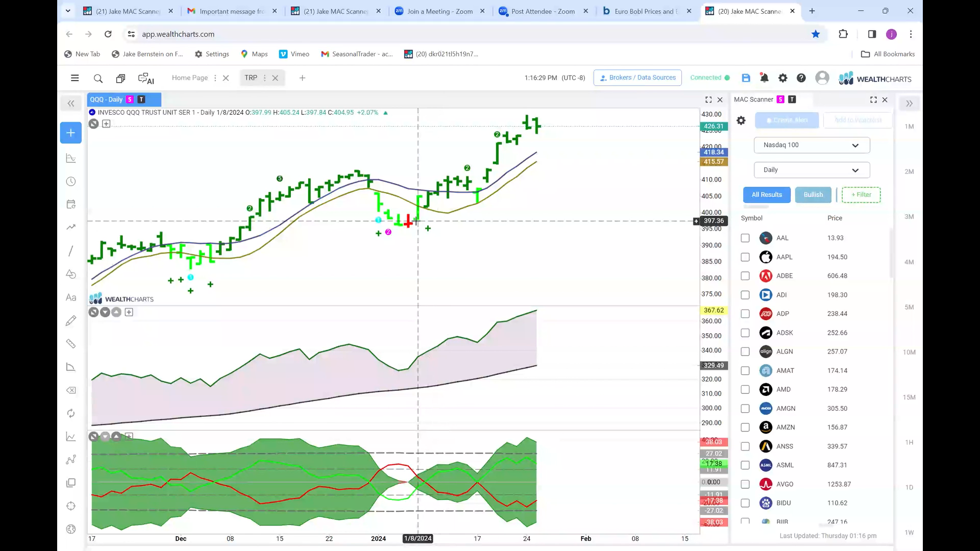Check the AMZN checkbox
The height and width of the screenshot is (551, 980).
[x=745, y=427]
